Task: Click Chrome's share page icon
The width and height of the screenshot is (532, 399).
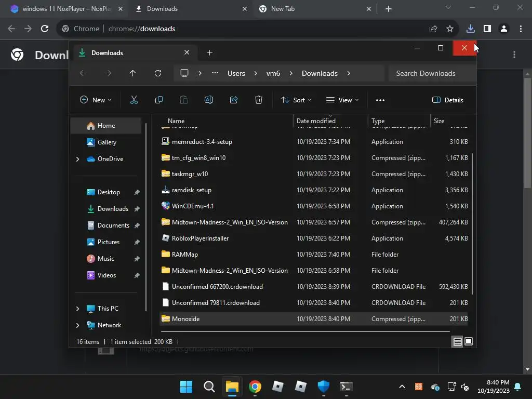Action: coord(433,29)
